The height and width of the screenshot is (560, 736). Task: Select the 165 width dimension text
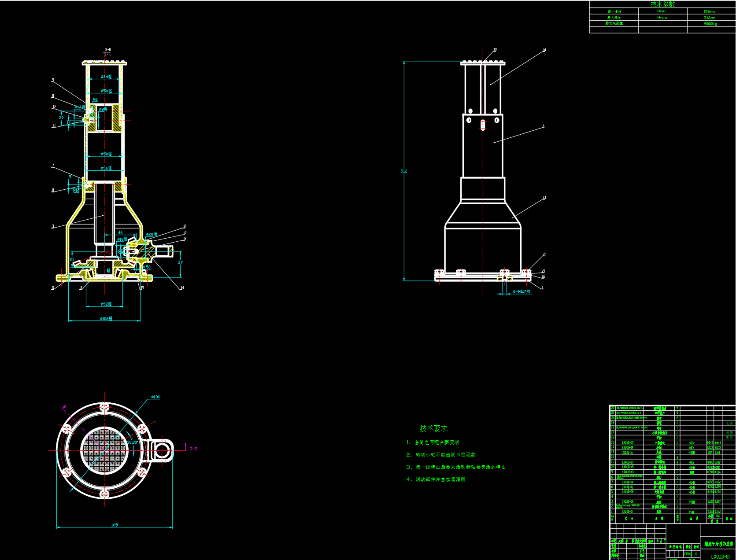click(x=115, y=525)
